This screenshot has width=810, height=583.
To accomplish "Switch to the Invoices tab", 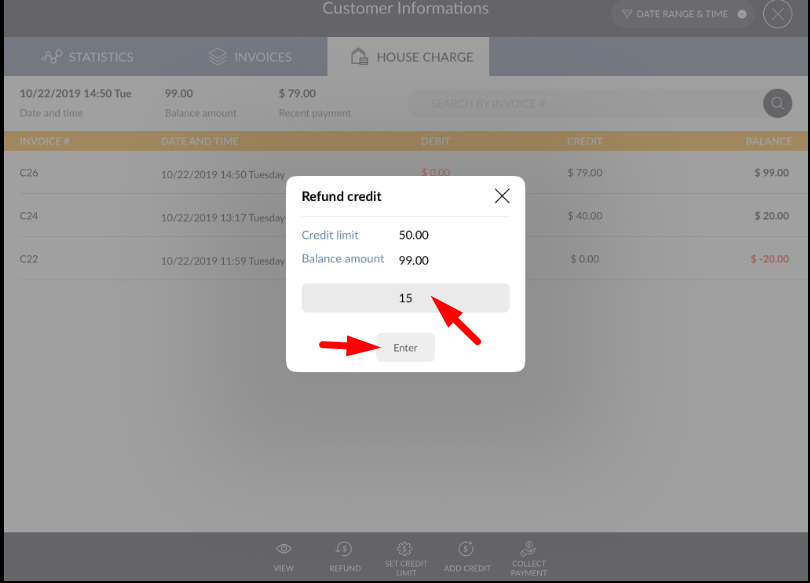I will tap(250, 57).
